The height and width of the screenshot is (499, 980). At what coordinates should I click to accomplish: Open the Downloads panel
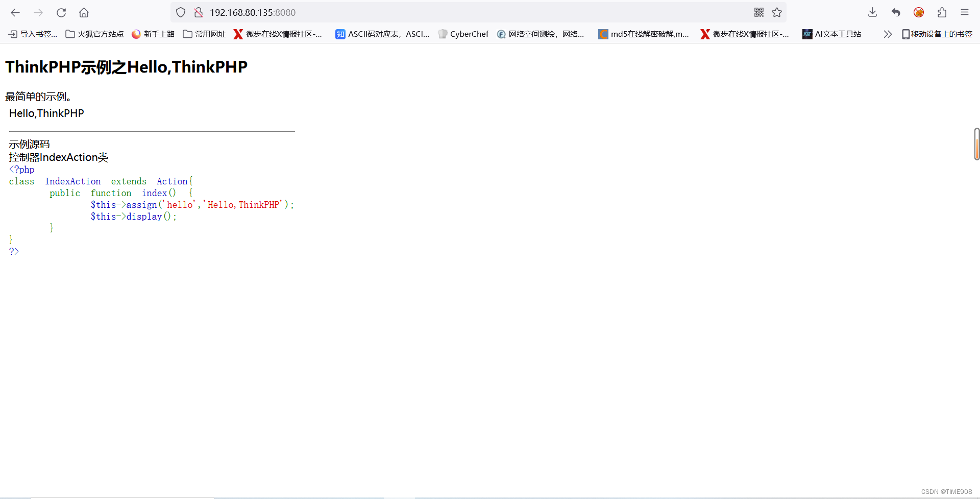(x=872, y=12)
